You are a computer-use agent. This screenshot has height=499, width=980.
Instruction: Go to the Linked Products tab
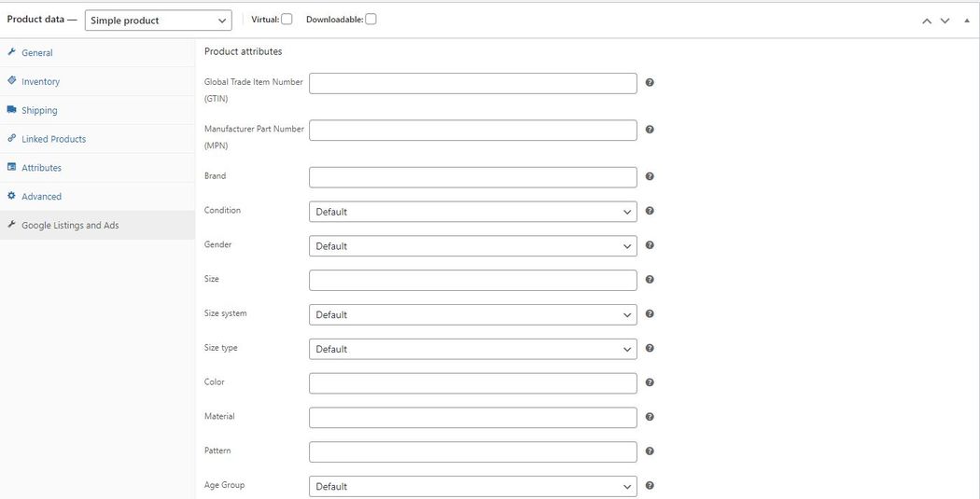[x=53, y=139]
